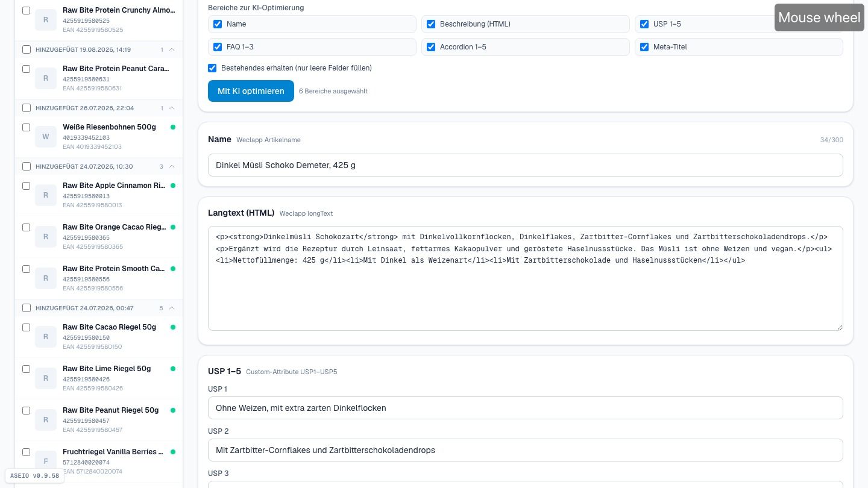Tick the group checkbox for 24.07.2026, 10:30
Viewport: 868px width, 488px height.
point(27,166)
